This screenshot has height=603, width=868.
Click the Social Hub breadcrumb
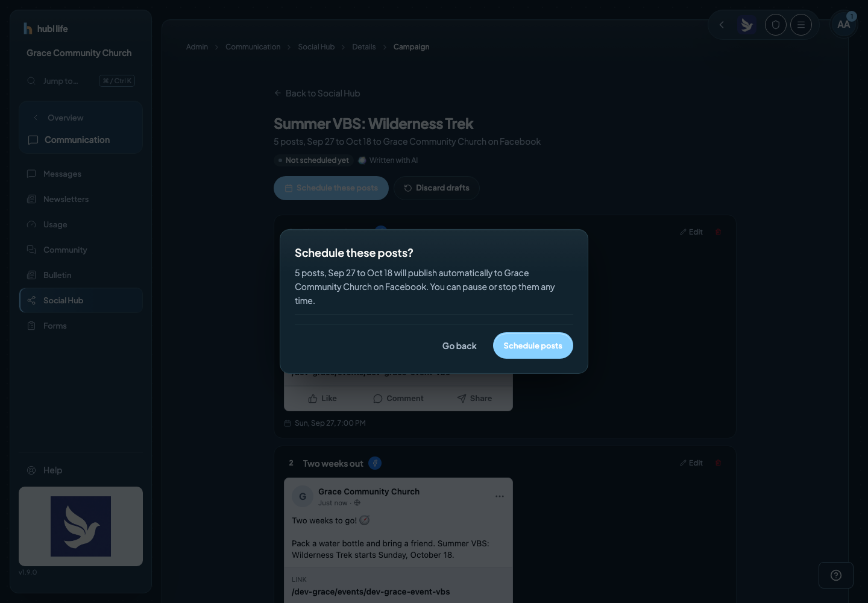(x=316, y=47)
